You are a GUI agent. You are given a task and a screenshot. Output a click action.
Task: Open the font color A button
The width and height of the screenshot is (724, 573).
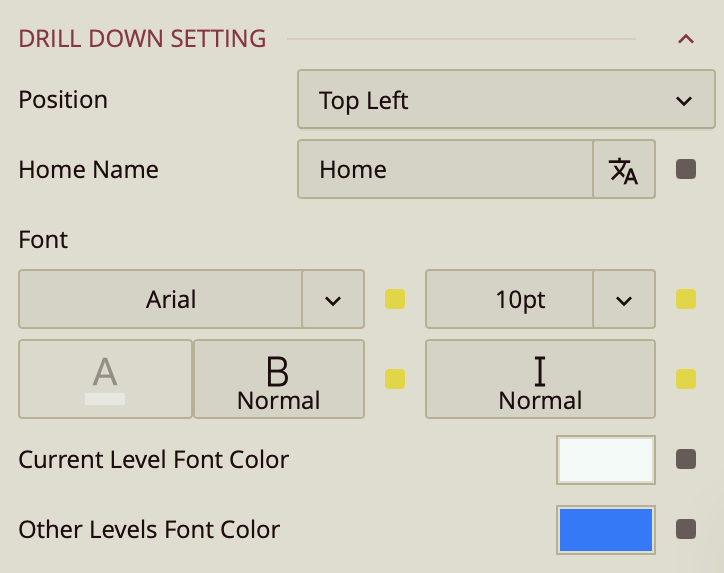(105, 379)
